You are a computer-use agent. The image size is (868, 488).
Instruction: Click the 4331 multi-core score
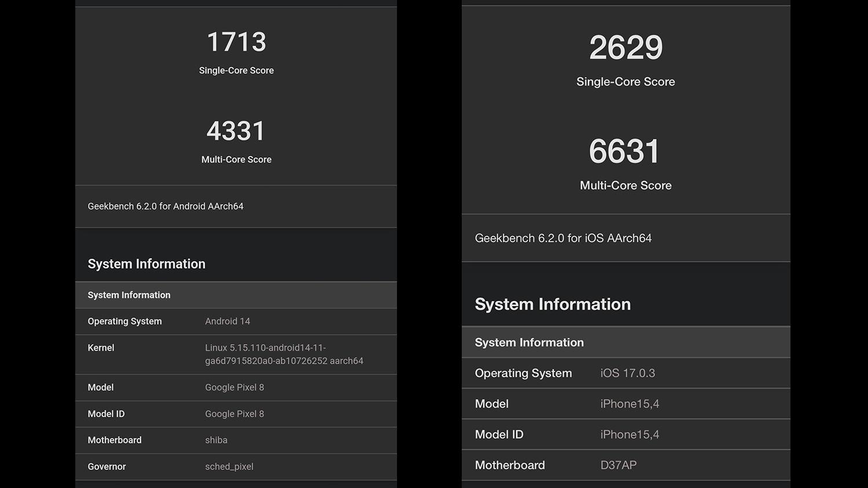(x=236, y=131)
